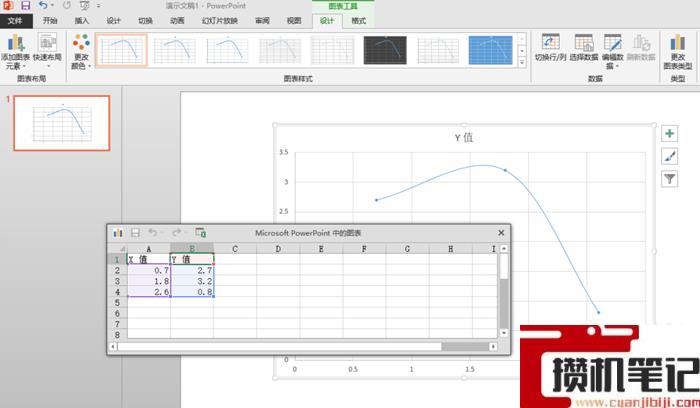Open Quick Layout options

click(47, 51)
